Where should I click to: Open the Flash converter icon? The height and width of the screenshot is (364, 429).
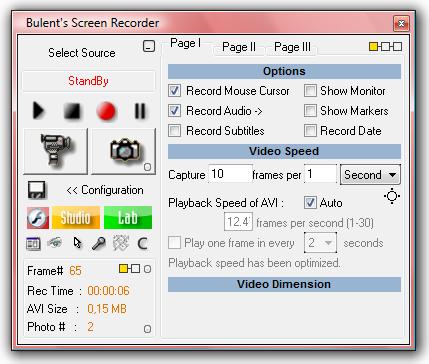point(38,218)
